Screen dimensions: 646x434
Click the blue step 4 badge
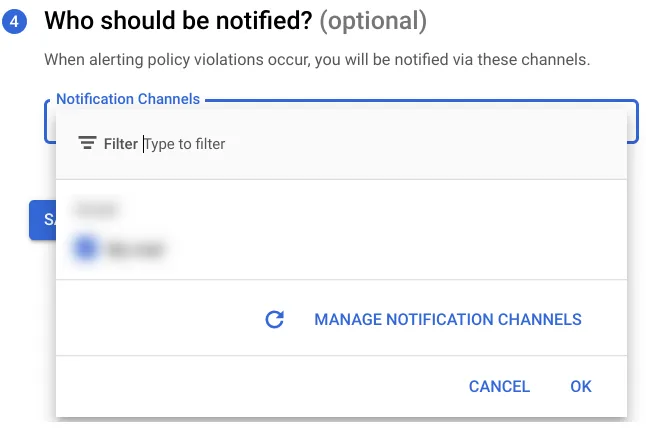(x=14, y=19)
